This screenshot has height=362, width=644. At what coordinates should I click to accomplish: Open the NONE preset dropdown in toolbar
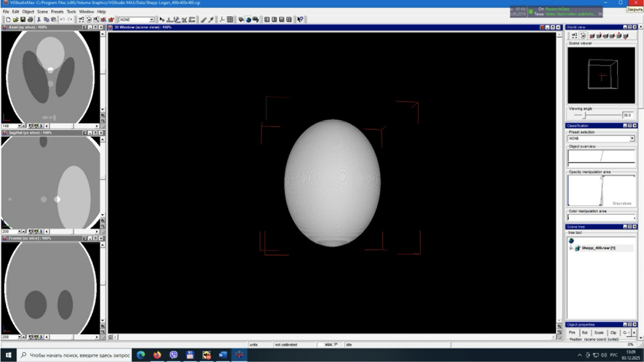click(x=152, y=20)
